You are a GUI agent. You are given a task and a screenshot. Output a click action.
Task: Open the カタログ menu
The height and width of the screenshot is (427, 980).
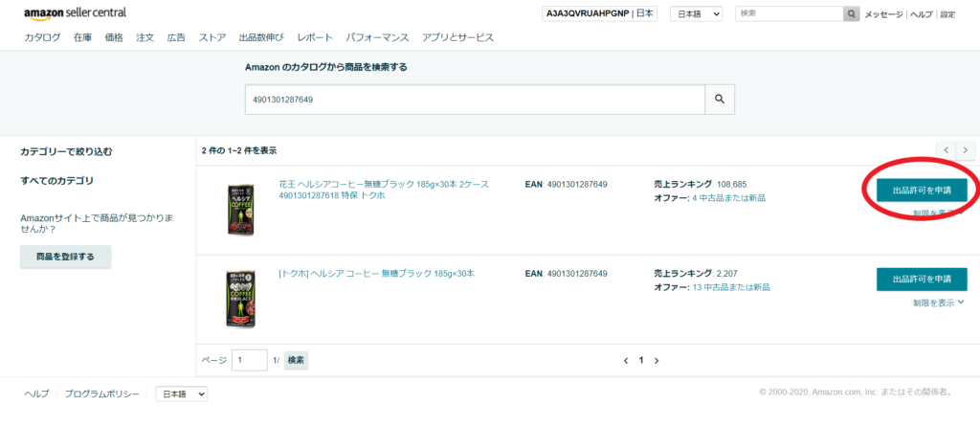pos(42,37)
